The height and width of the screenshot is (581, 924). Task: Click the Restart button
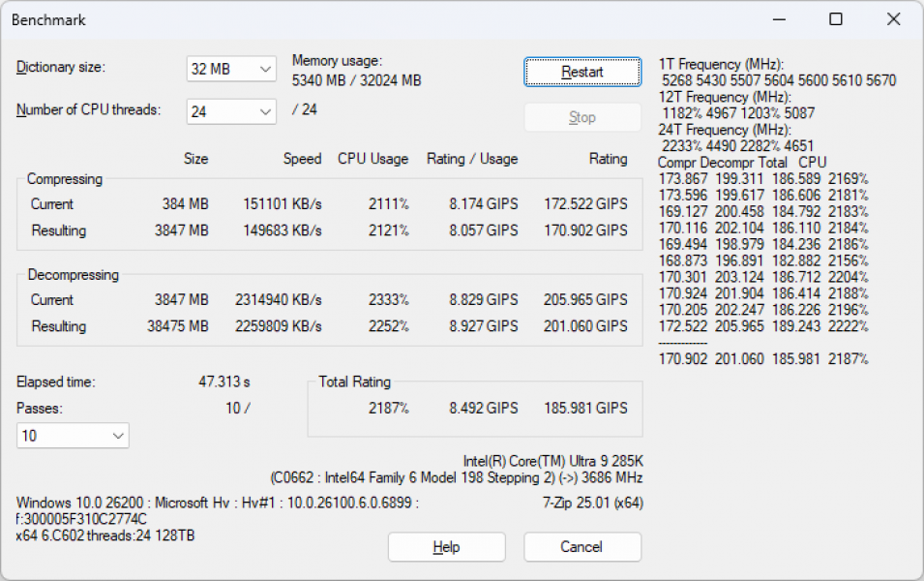pos(581,72)
